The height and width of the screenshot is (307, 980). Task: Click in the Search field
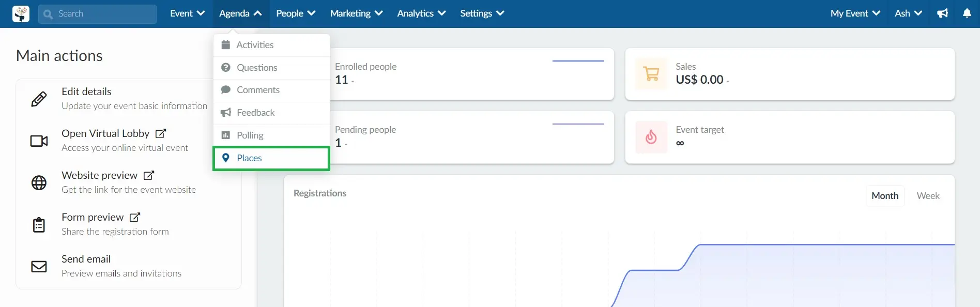point(97,14)
